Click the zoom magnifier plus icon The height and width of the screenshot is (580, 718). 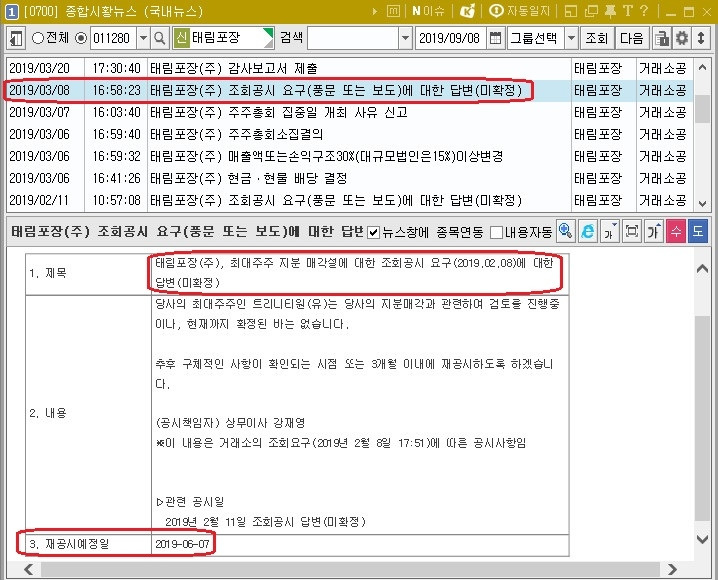click(x=566, y=231)
